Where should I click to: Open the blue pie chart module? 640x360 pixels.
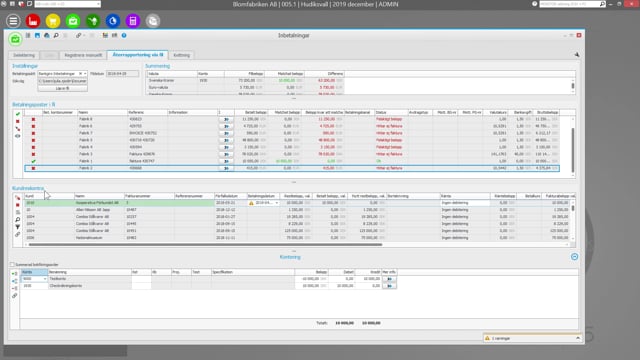tap(113, 21)
